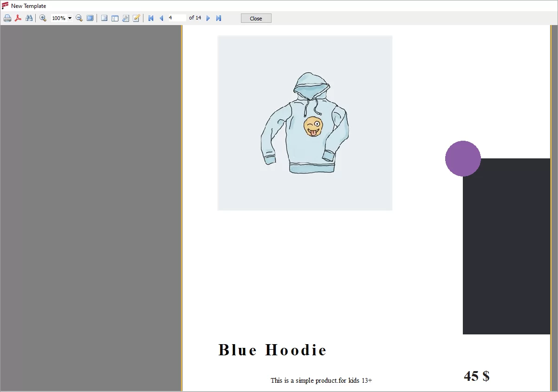
Task: Open the Page Setup settings
Action: point(104,18)
